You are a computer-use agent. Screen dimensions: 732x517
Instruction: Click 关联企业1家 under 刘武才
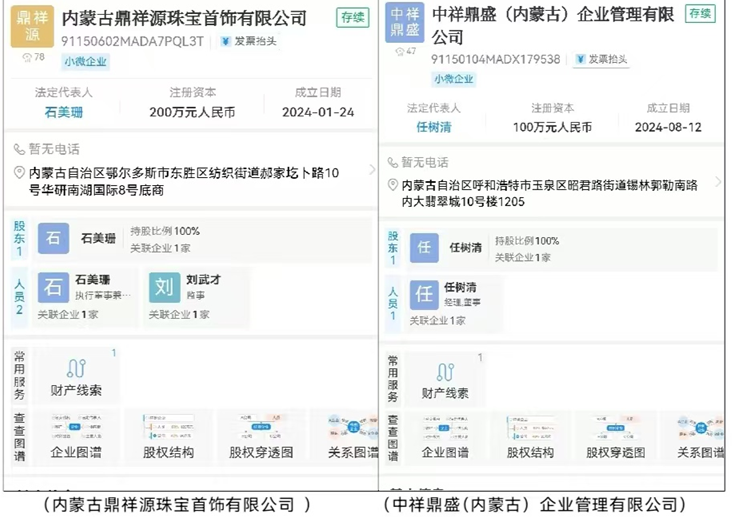[x=179, y=315]
